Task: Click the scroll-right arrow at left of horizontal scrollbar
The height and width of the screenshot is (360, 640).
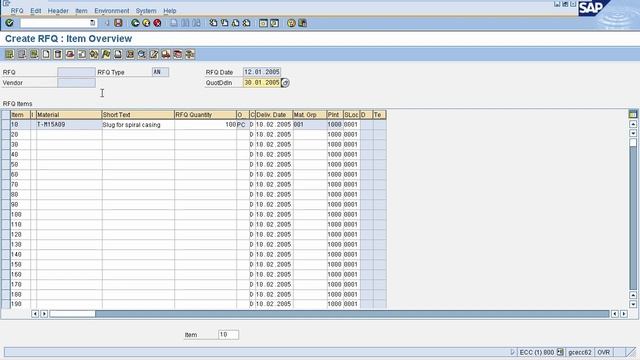Action: click(x=44, y=314)
